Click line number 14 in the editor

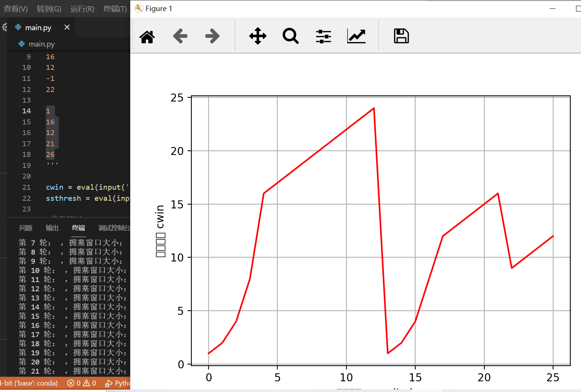pos(26,111)
